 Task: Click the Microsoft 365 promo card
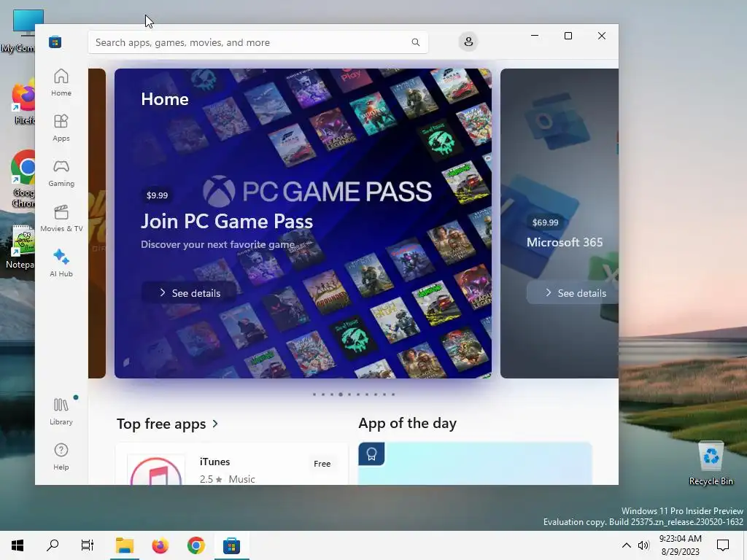point(560,223)
